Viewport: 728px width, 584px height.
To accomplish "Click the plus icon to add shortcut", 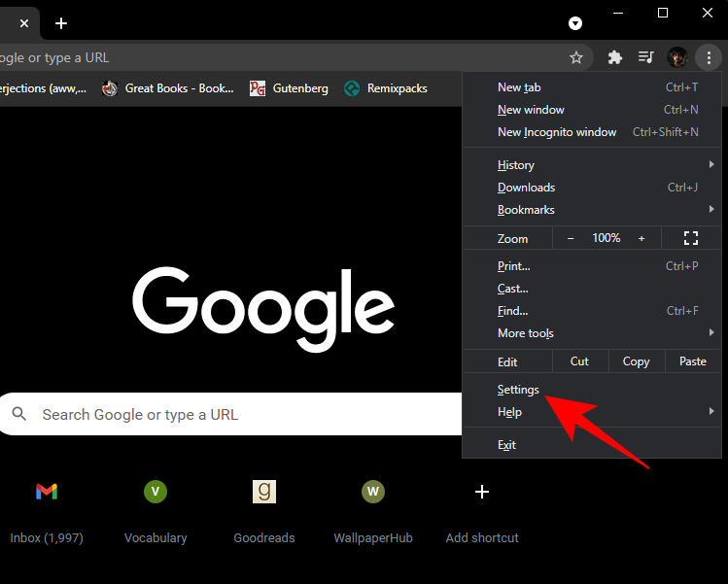I will tap(481, 492).
